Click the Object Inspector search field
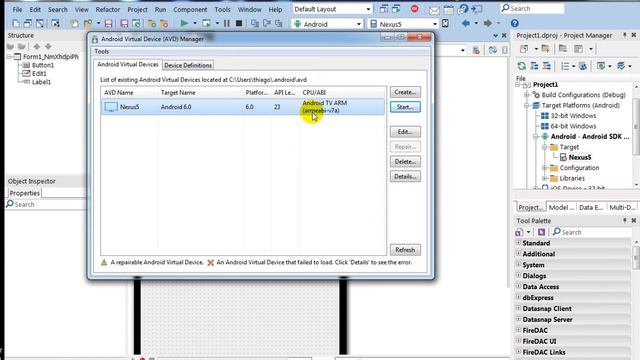This screenshot has height=360, width=640. point(46,204)
